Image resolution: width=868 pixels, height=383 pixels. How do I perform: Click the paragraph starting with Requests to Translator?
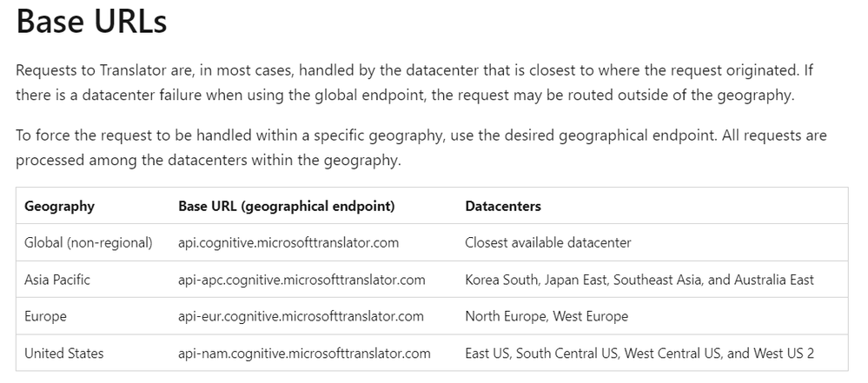coord(414,83)
